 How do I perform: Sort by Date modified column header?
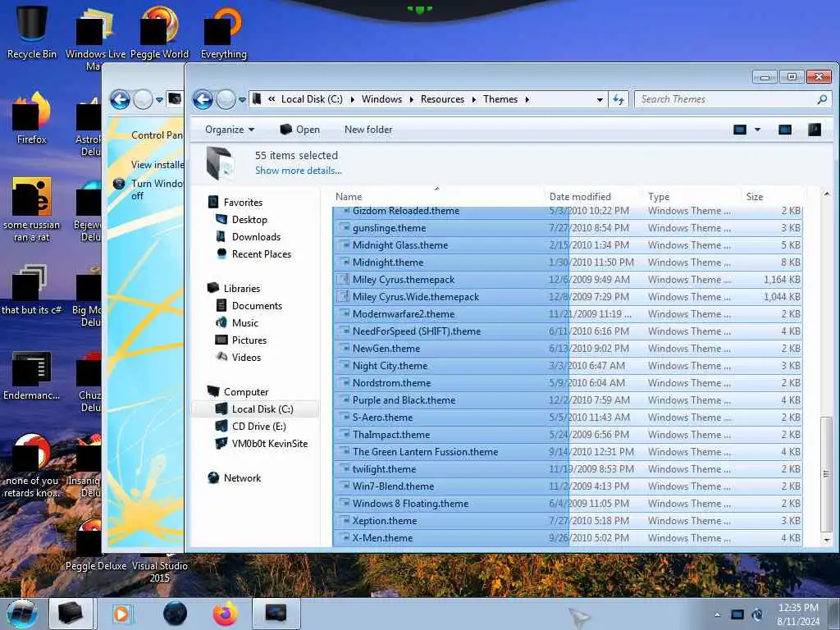click(x=592, y=197)
